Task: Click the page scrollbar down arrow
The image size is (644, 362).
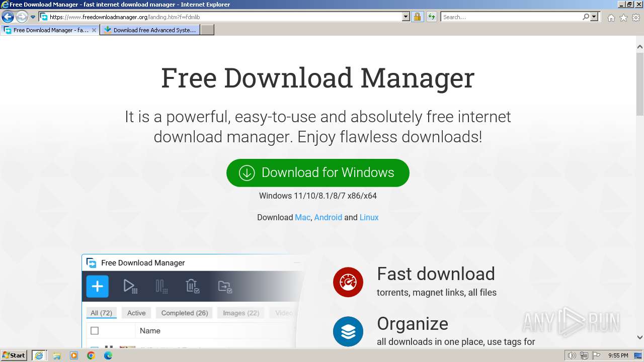Action: click(640, 337)
